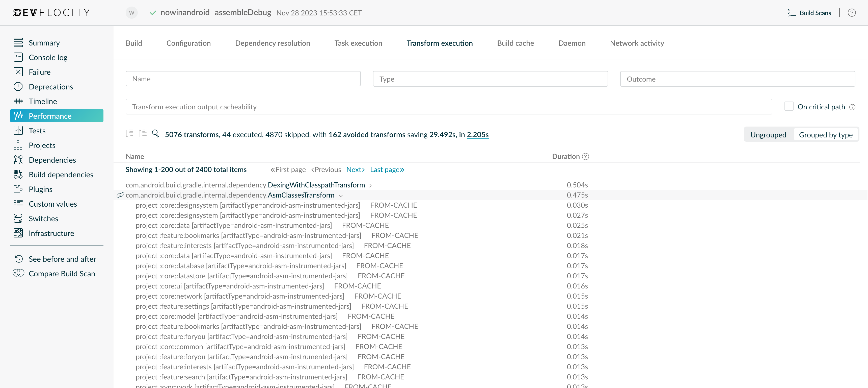Switch to Grouped by type view
The width and height of the screenshot is (868, 388).
click(826, 135)
